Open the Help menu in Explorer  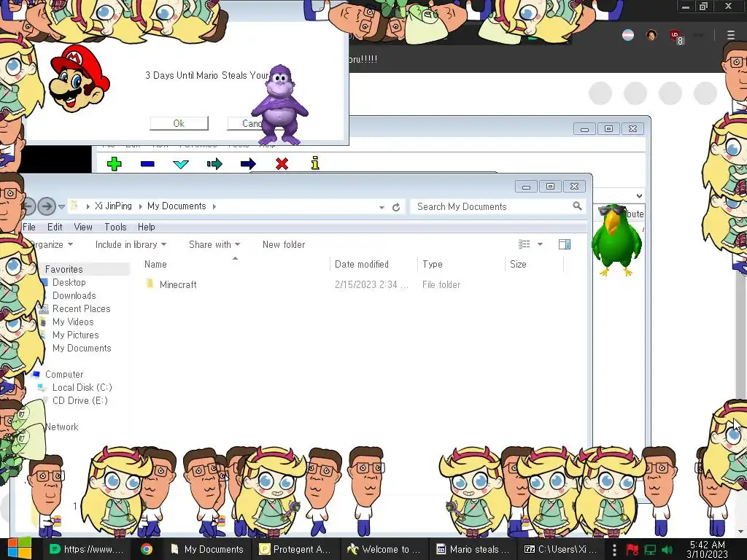(x=146, y=227)
